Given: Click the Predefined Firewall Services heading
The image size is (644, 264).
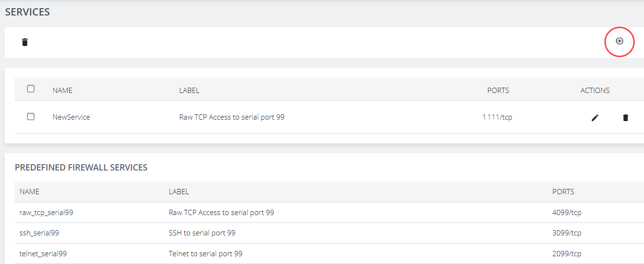Looking at the screenshot, I should (x=81, y=168).
